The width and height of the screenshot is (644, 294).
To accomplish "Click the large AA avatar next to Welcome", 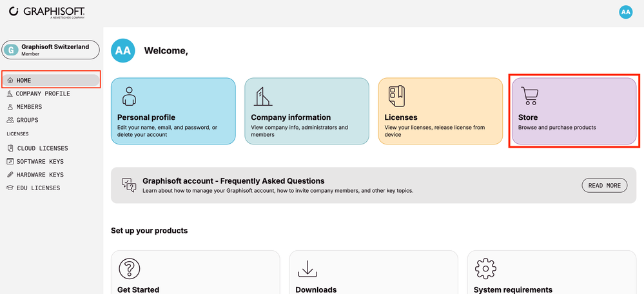I will point(122,50).
